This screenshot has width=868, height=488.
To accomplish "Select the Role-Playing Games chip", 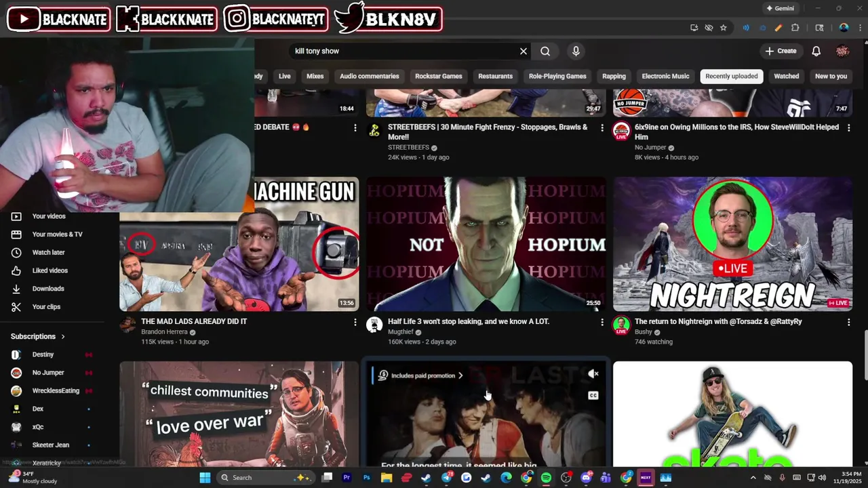I will coord(557,76).
